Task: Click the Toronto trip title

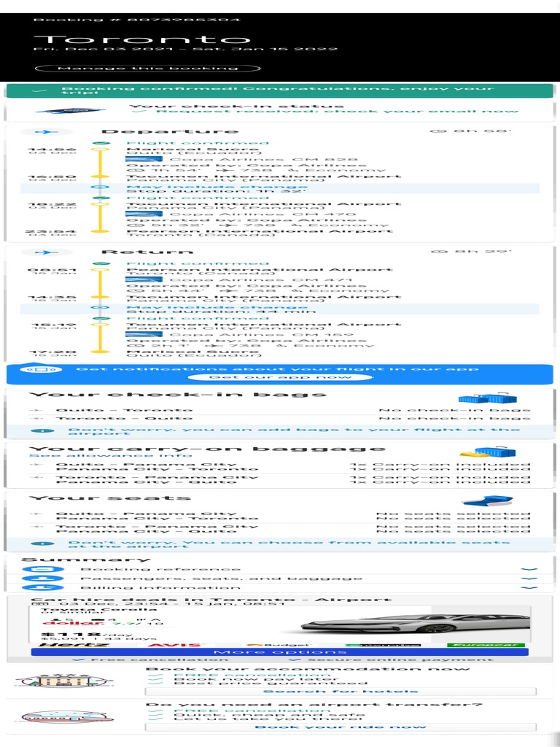Action: point(142,39)
